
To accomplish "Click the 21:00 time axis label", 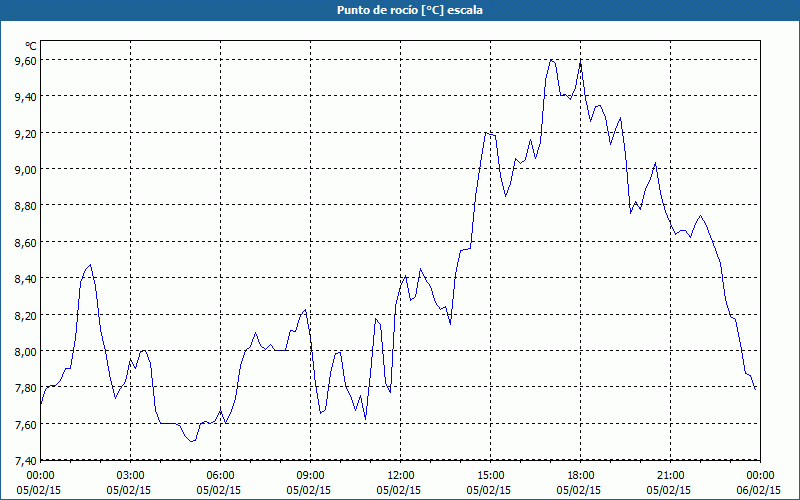I will click(x=670, y=476).
